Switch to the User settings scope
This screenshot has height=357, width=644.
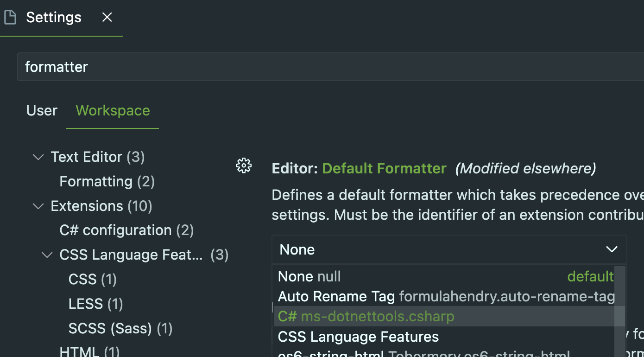click(x=42, y=110)
